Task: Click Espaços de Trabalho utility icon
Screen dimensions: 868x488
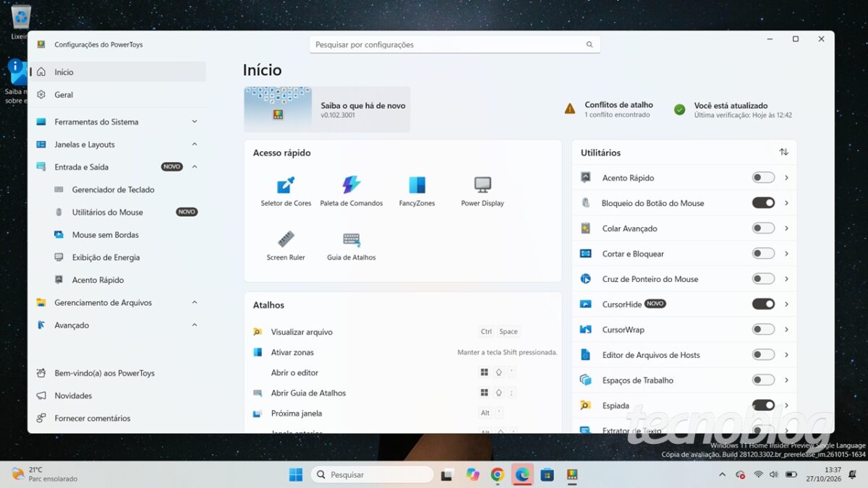Action: click(586, 380)
